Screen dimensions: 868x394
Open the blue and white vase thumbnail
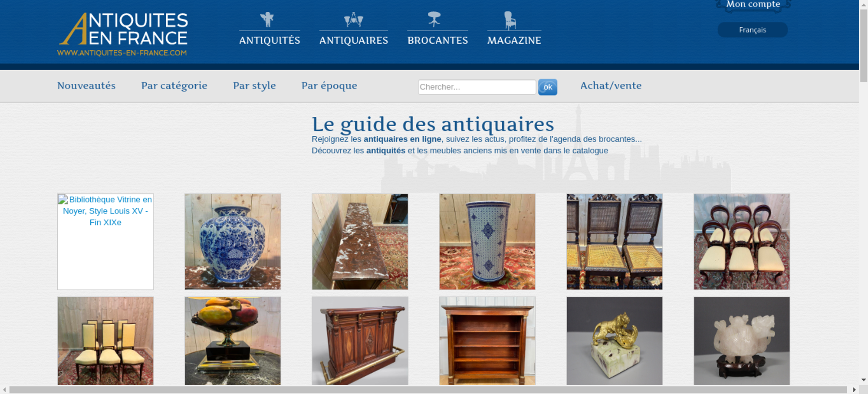point(233,242)
